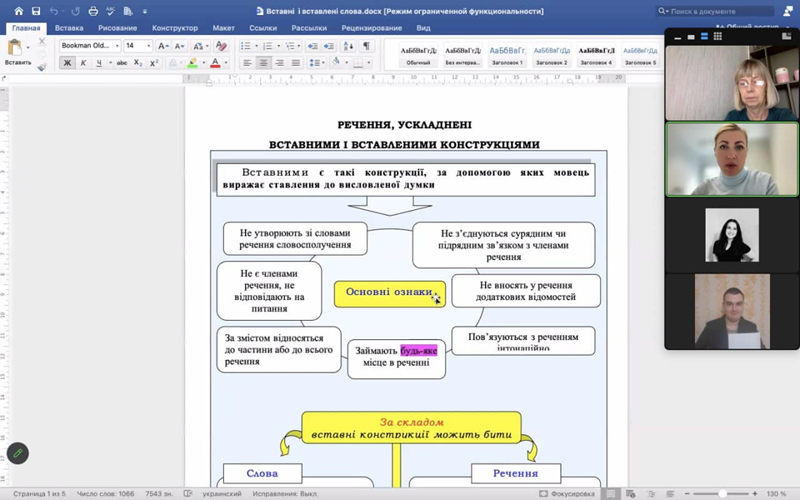Copy formatting with the Format Painter brush
This screenshot has width=800, height=500.
pos(42,67)
